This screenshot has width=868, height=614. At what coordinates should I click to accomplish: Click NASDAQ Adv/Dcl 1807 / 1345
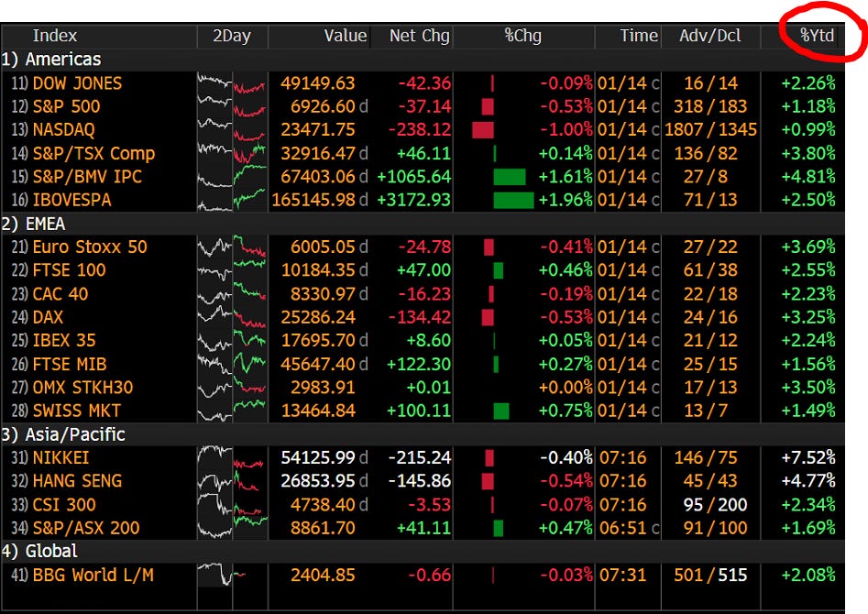click(710, 129)
